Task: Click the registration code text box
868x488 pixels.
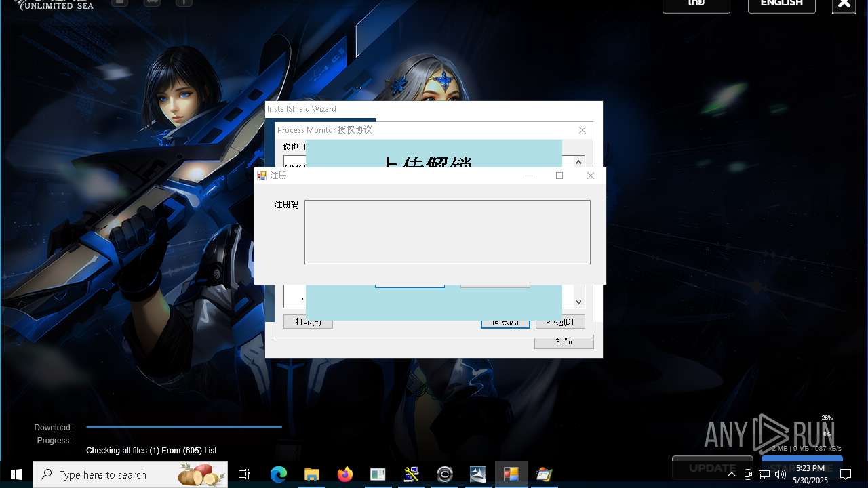Action: pos(447,232)
